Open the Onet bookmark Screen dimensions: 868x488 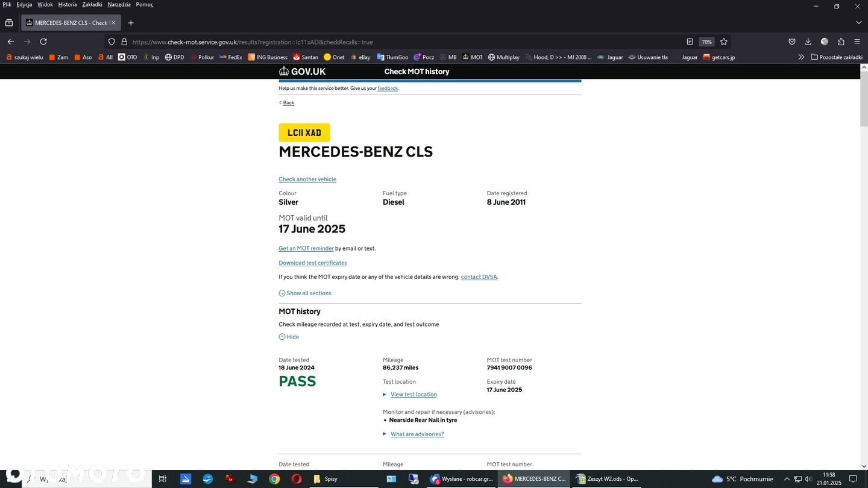[334, 57]
